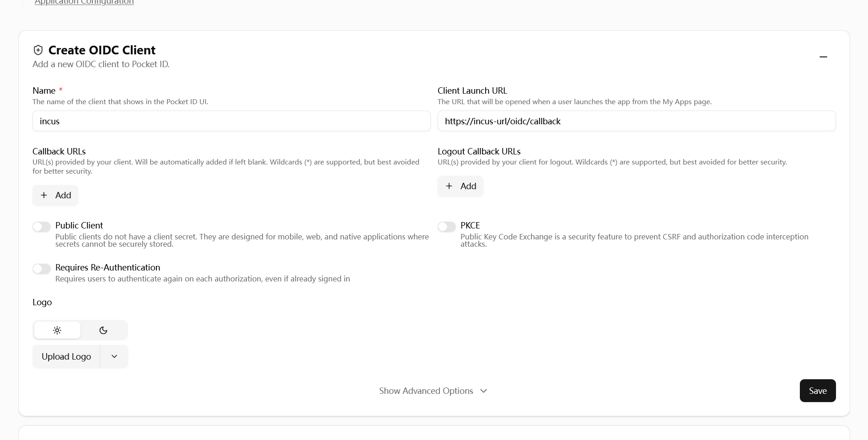This screenshot has height=440, width=868.
Task: Select the light mode logo sun icon
Action: point(57,330)
